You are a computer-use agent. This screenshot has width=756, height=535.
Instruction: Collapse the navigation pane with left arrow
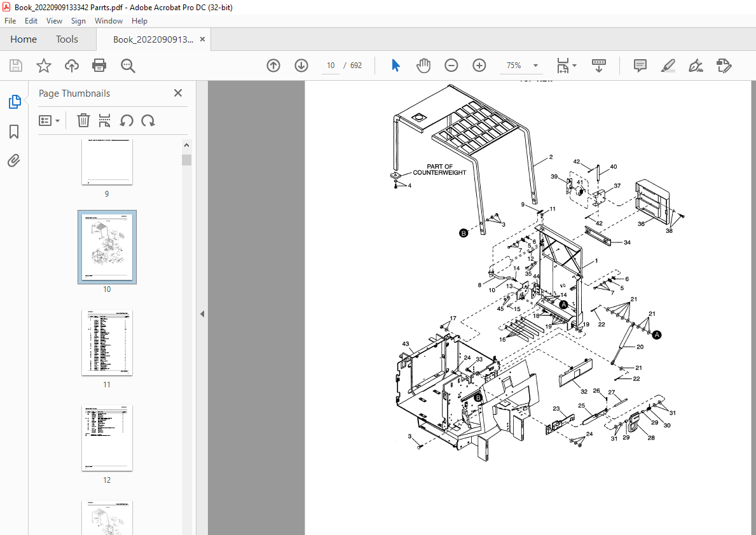click(x=202, y=314)
